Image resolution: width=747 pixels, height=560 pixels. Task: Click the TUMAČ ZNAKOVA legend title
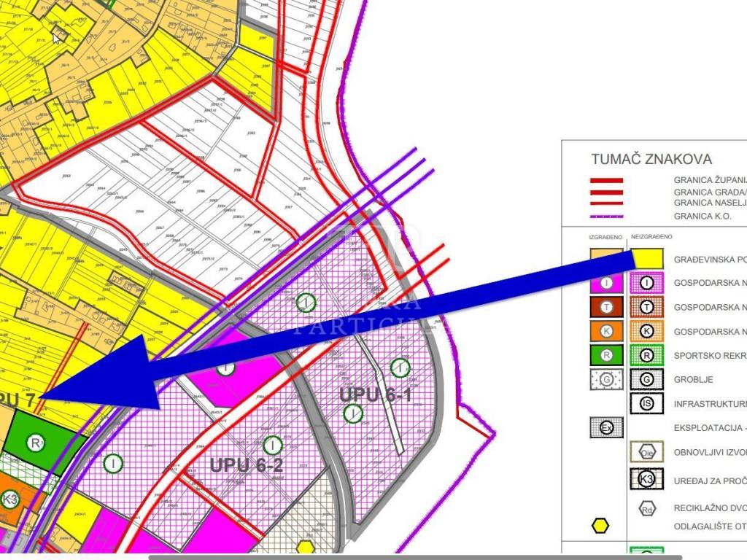tap(651, 160)
